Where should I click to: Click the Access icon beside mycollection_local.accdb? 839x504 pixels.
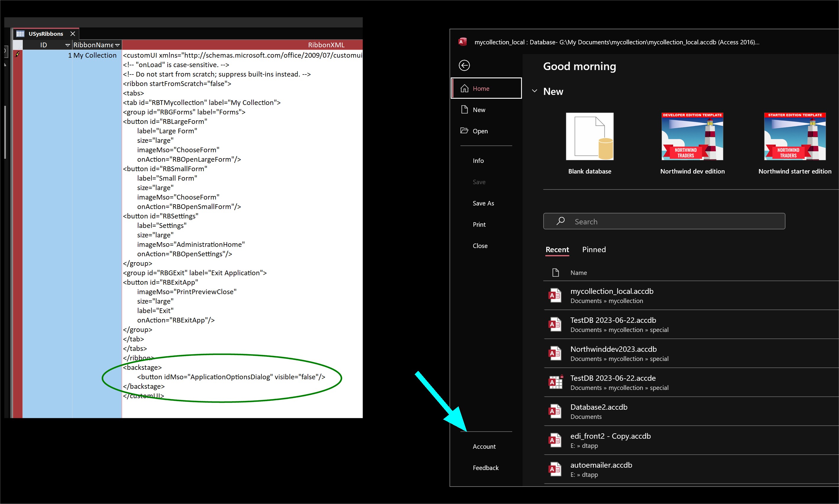[555, 295]
